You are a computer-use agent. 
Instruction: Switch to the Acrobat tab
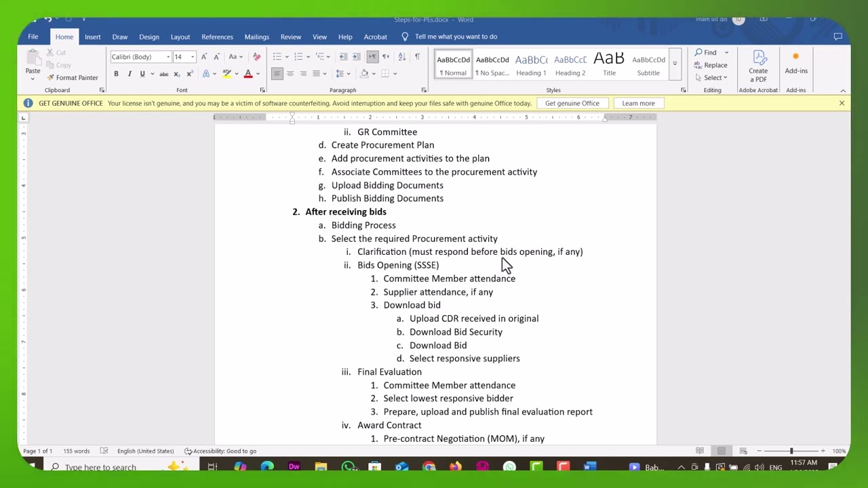[x=376, y=37]
